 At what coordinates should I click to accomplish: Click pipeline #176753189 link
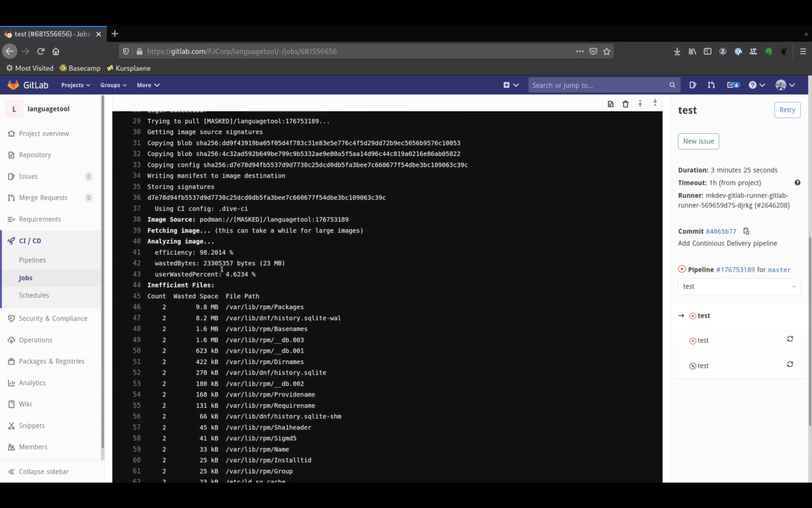(x=735, y=269)
